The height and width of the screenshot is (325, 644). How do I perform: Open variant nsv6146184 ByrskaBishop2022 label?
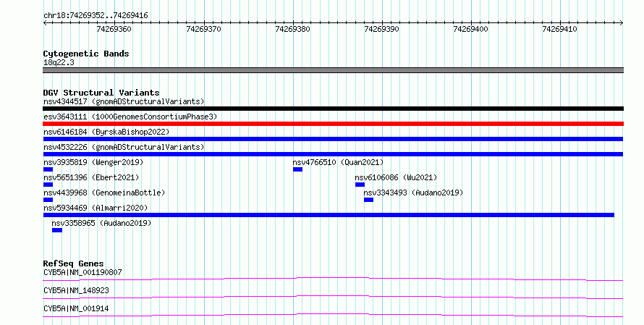(106, 132)
